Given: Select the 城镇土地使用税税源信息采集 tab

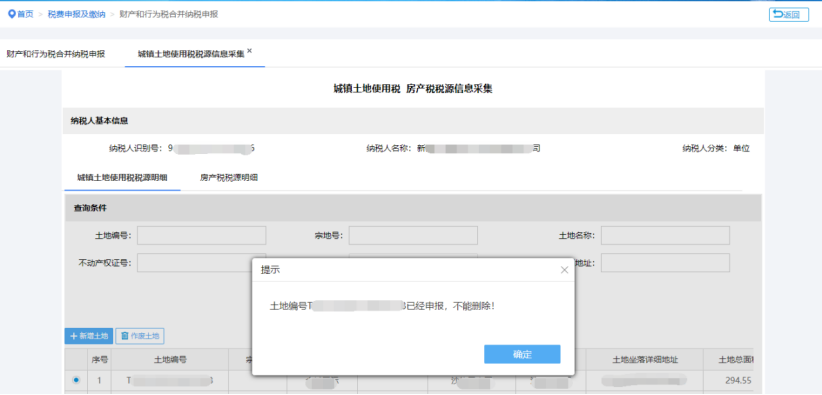Looking at the screenshot, I should [x=191, y=54].
